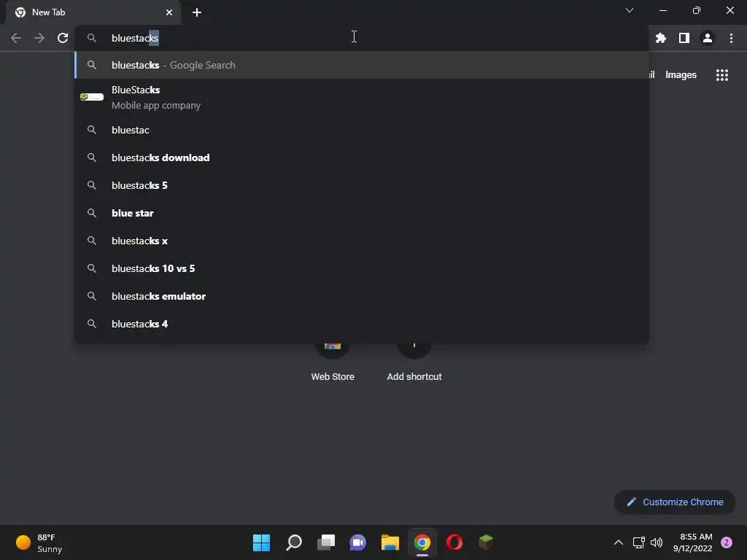Screen dimensions: 747x560
Task: Open the notification count badge
Action: click(727, 542)
